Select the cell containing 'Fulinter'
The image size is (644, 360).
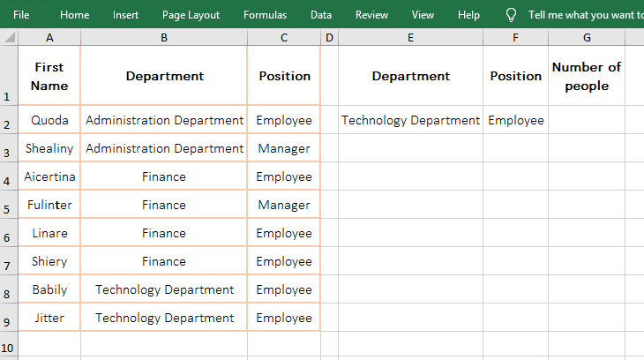click(x=49, y=204)
